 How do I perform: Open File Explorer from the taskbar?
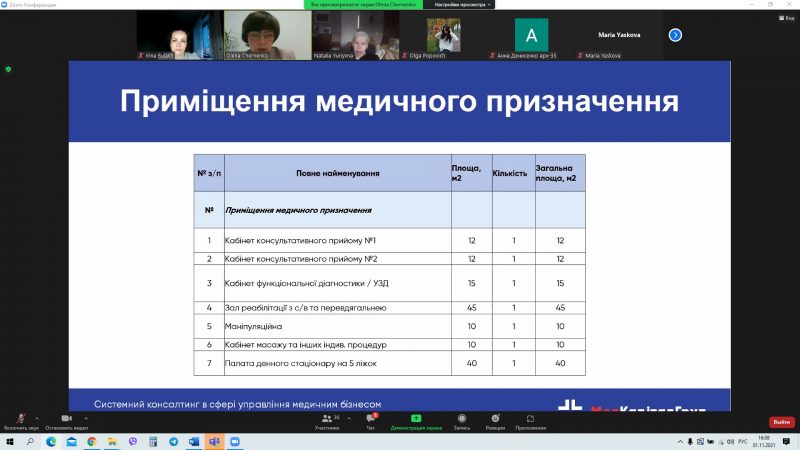tap(112, 442)
